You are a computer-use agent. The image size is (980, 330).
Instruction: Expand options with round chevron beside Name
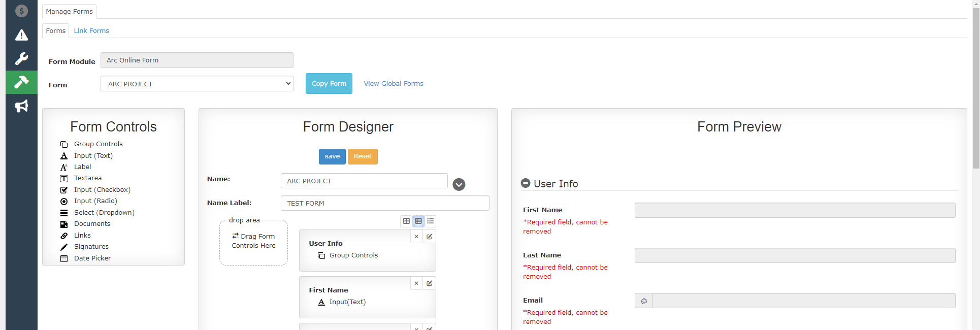coord(459,184)
